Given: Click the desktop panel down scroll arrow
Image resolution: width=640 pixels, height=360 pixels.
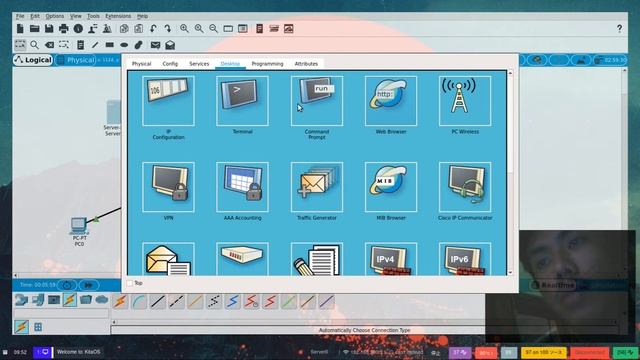Looking at the screenshot, I should 510,272.
